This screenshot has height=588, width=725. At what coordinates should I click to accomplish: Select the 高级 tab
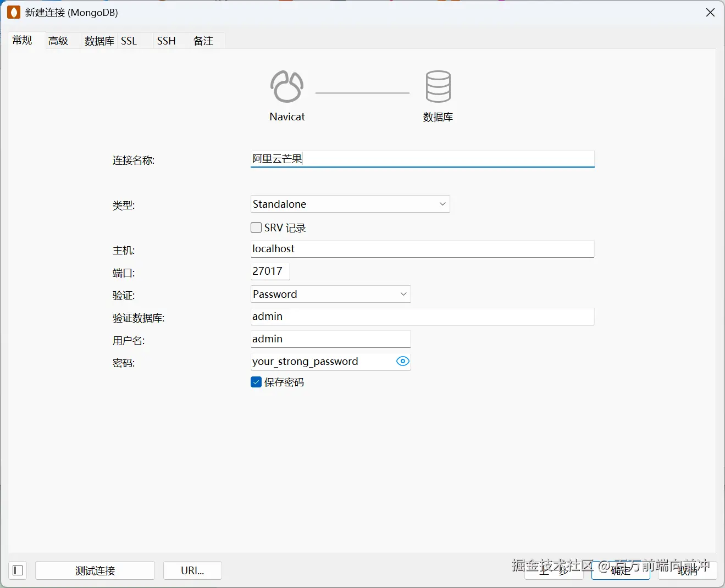click(x=58, y=40)
